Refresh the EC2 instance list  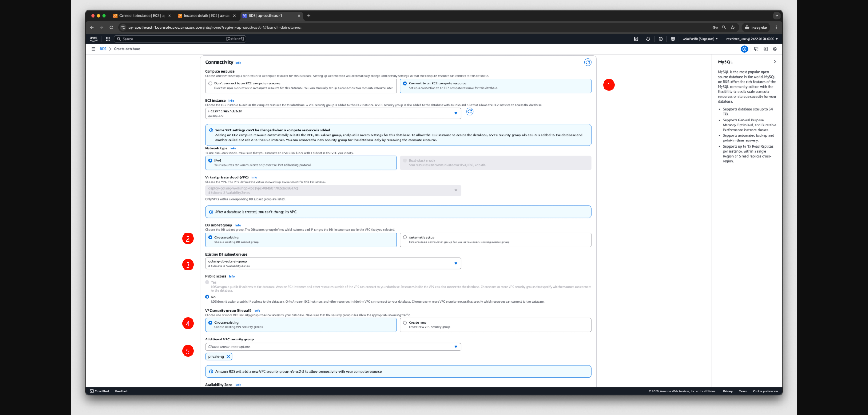click(470, 112)
